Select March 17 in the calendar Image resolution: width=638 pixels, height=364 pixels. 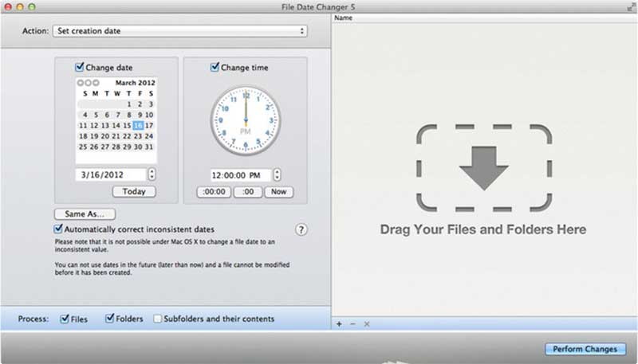point(149,125)
